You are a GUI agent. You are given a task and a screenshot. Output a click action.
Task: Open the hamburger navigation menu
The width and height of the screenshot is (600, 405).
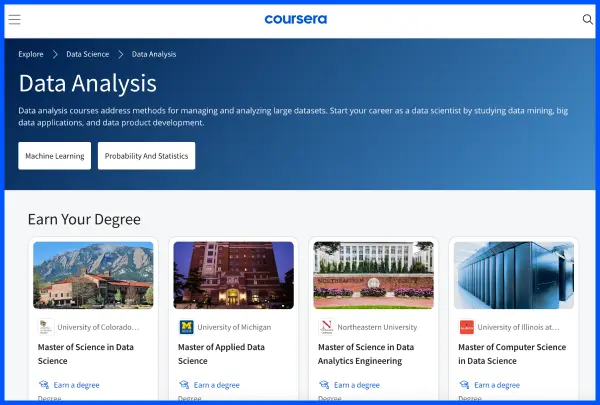tap(15, 19)
